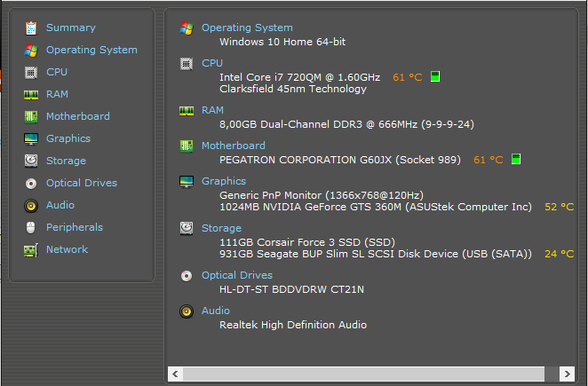Select Audio in the sidebar
This screenshot has height=386, width=588.
60,205
